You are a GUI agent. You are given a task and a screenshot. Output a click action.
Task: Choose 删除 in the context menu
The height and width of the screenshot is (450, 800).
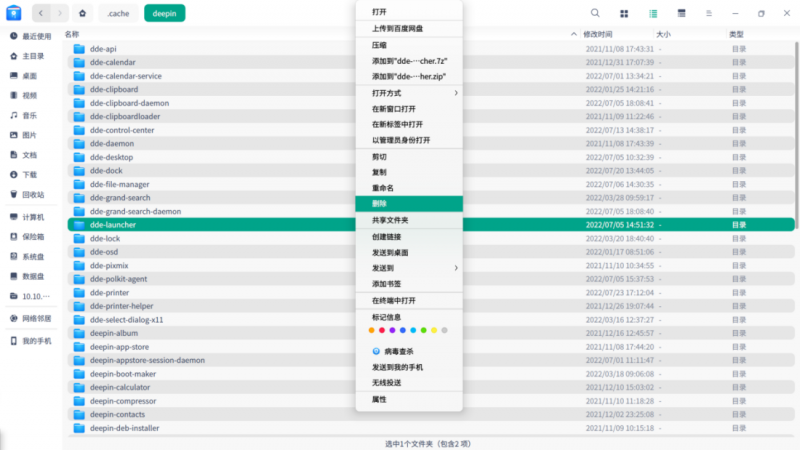[x=409, y=204]
